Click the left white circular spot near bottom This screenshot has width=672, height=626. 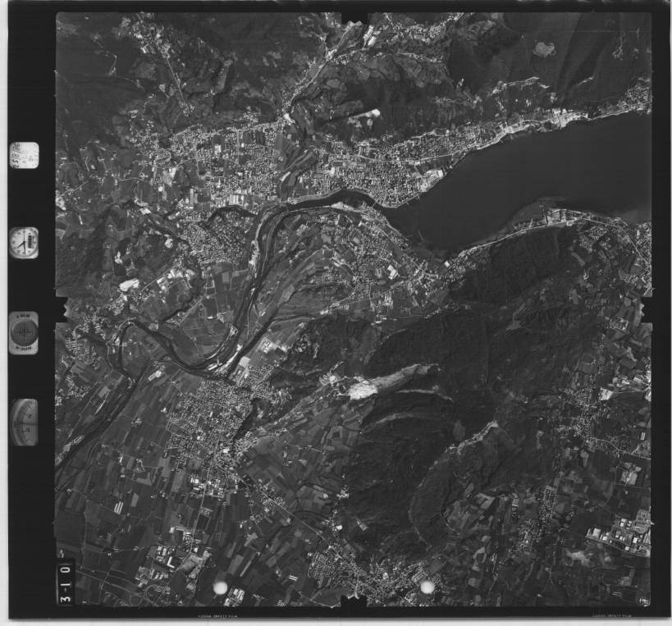coord(220,587)
